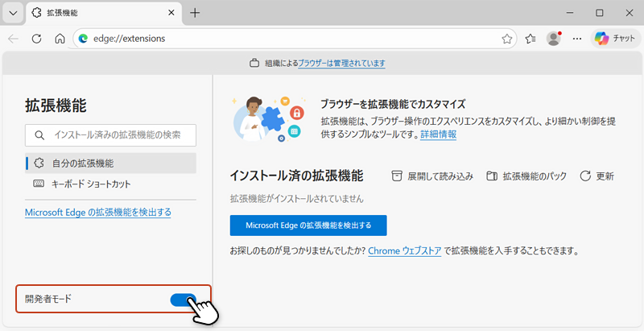This screenshot has height=331, width=644.
Task: Open the tab search dropdown arrow
Action: click(13, 13)
